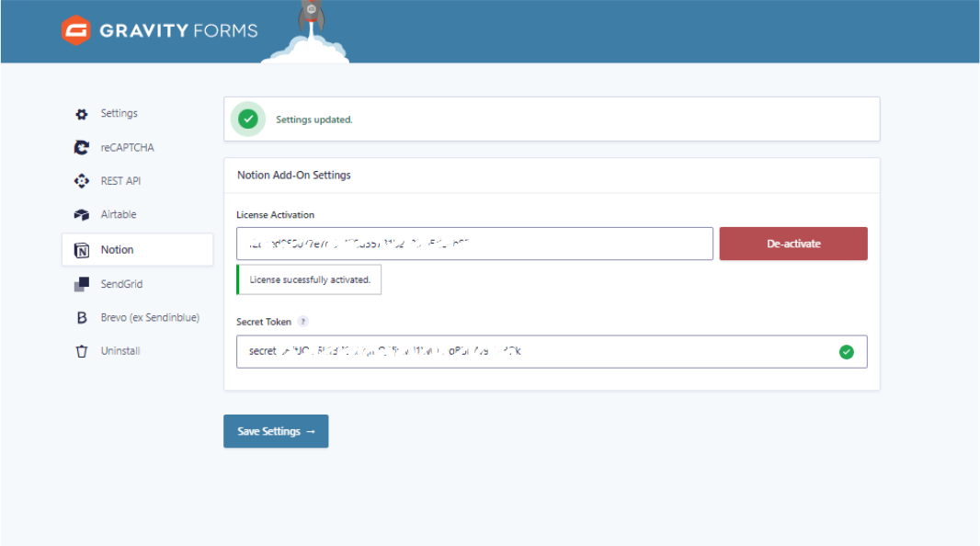Click the Airtable sidebar icon

81,215
